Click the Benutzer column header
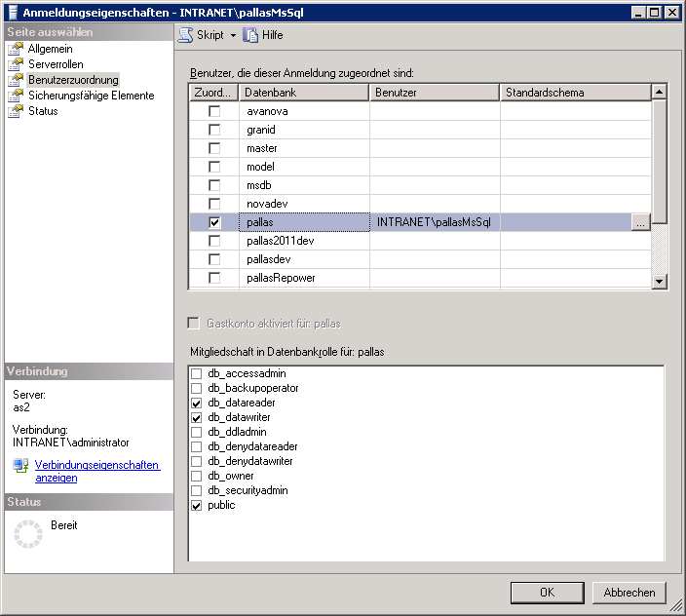This screenshot has height=616, width=686. 435,93
